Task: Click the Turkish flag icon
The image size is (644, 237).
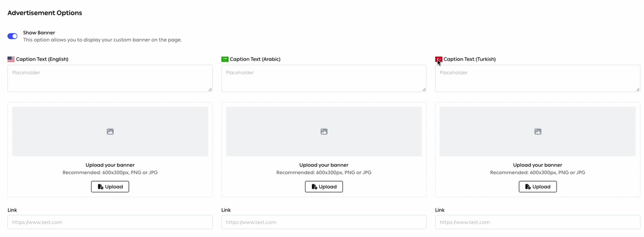Action: click(x=438, y=59)
